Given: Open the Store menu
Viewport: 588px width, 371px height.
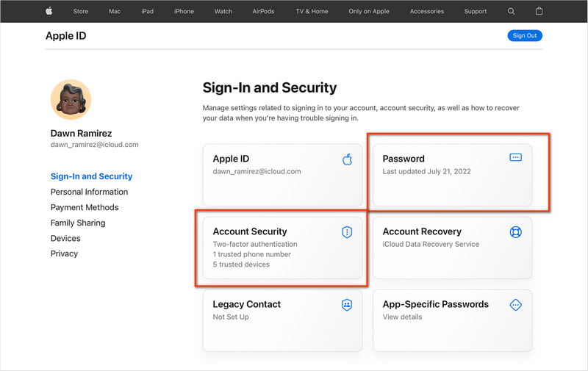Looking at the screenshot, I should click(x=81, y=11).
